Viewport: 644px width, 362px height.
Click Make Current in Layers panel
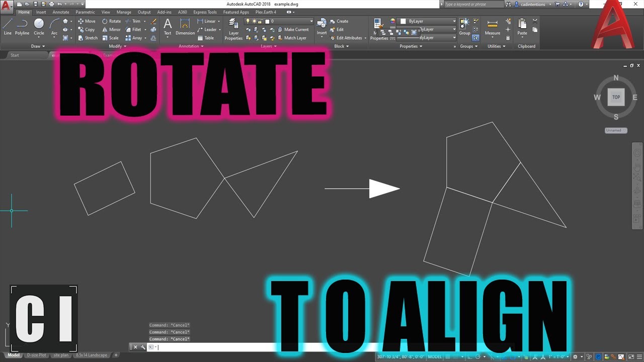click(292, 30)
